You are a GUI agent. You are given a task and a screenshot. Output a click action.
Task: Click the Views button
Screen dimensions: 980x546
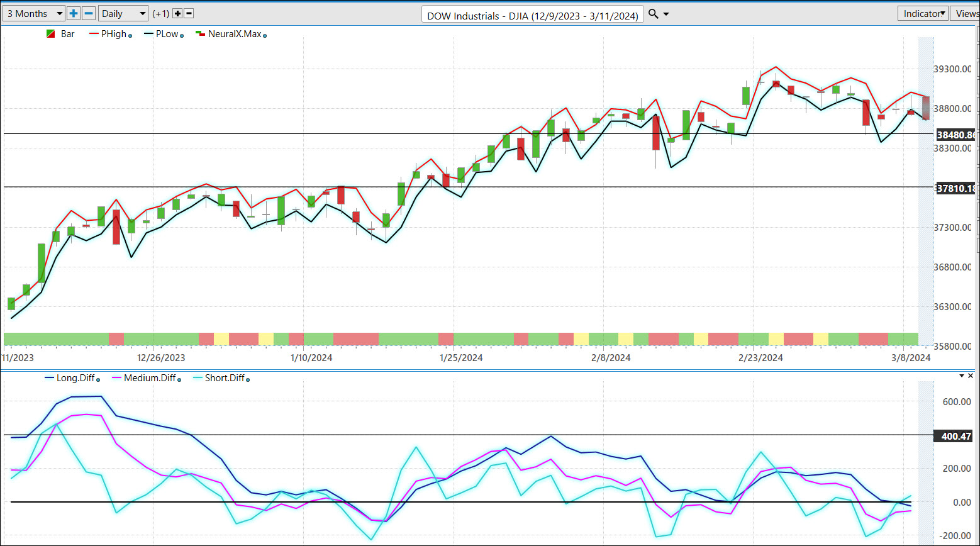966,13
